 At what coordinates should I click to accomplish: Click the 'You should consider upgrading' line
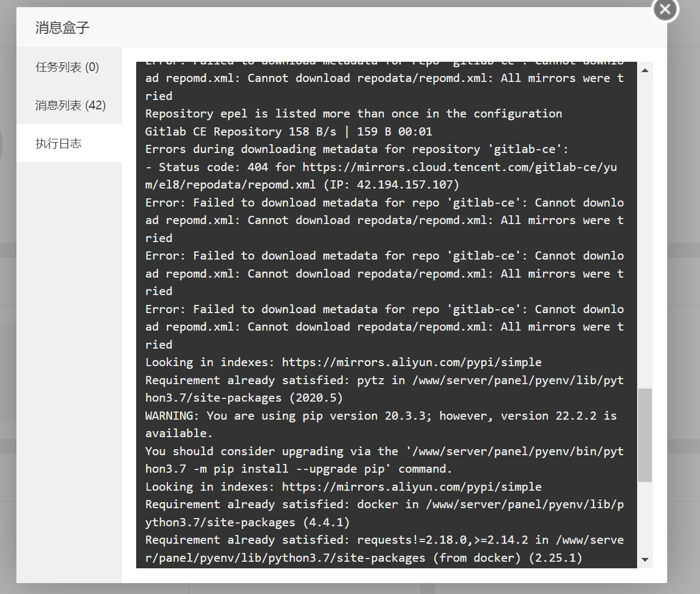(x=384, y=460)
